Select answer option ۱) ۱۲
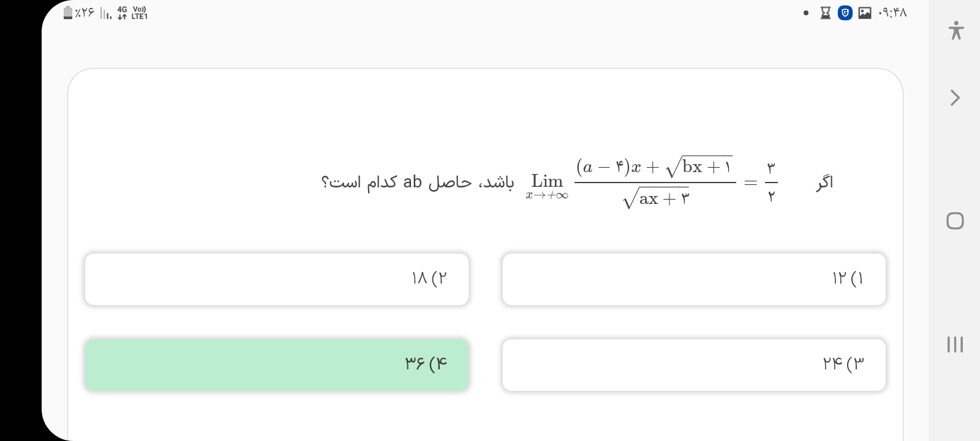 click(x=694, y=279)
